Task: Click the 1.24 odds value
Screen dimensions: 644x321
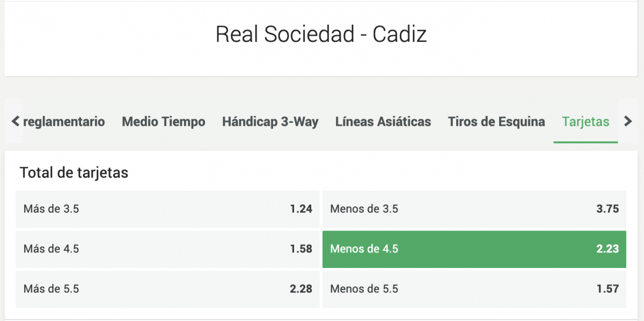Action: [301, 209]
